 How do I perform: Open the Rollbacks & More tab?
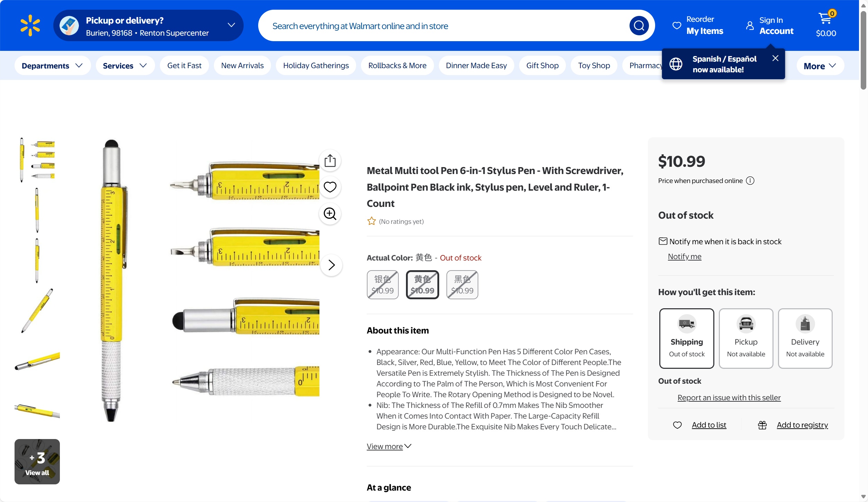pyautogui.click(x=397, y=66)
